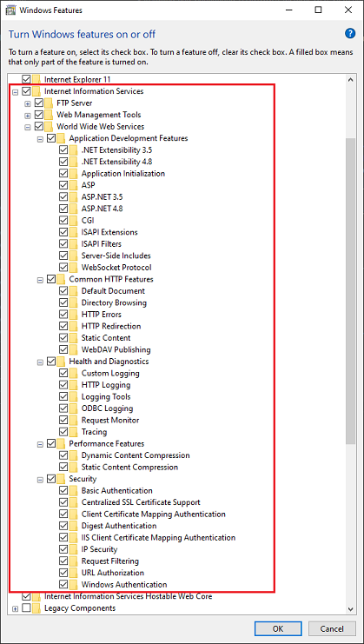
Task: Select the Legacy Components folder icon
Action: pos(36,608)
